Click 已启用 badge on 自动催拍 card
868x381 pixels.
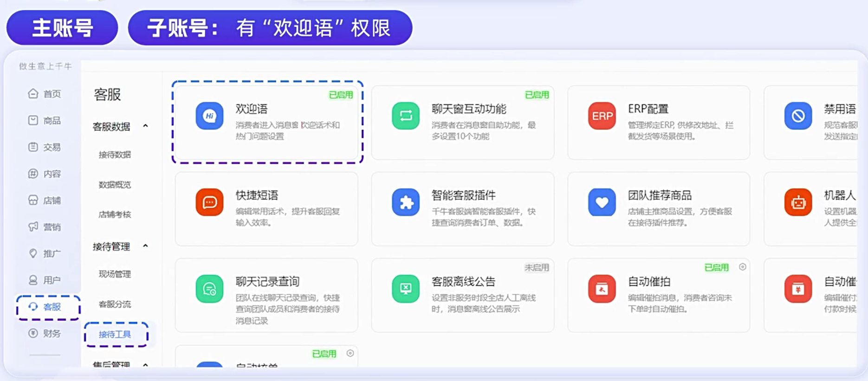717,267
